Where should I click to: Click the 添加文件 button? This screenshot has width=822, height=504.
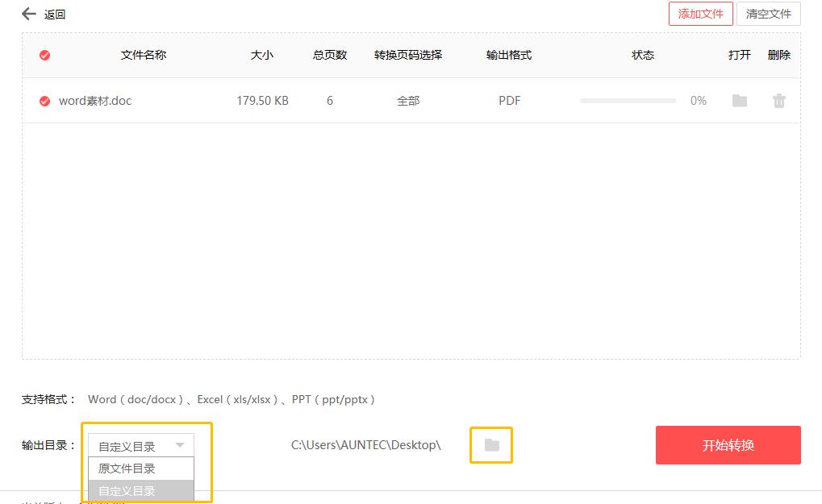click(699, 14)
